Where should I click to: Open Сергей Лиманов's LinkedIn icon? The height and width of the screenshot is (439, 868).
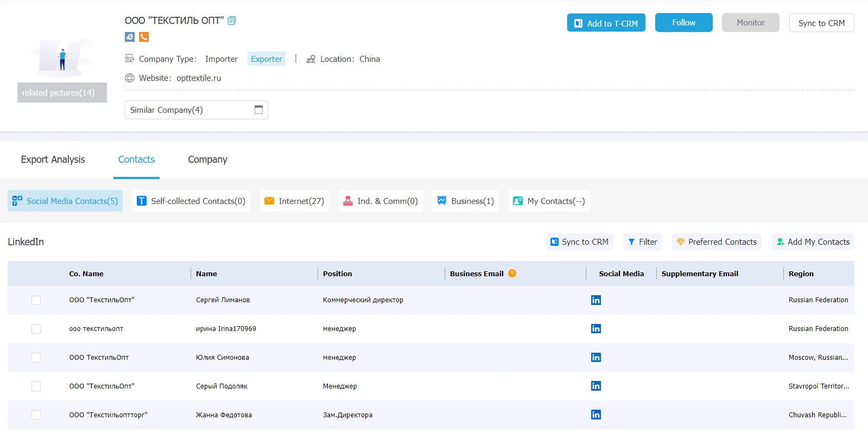click(595, 300)
